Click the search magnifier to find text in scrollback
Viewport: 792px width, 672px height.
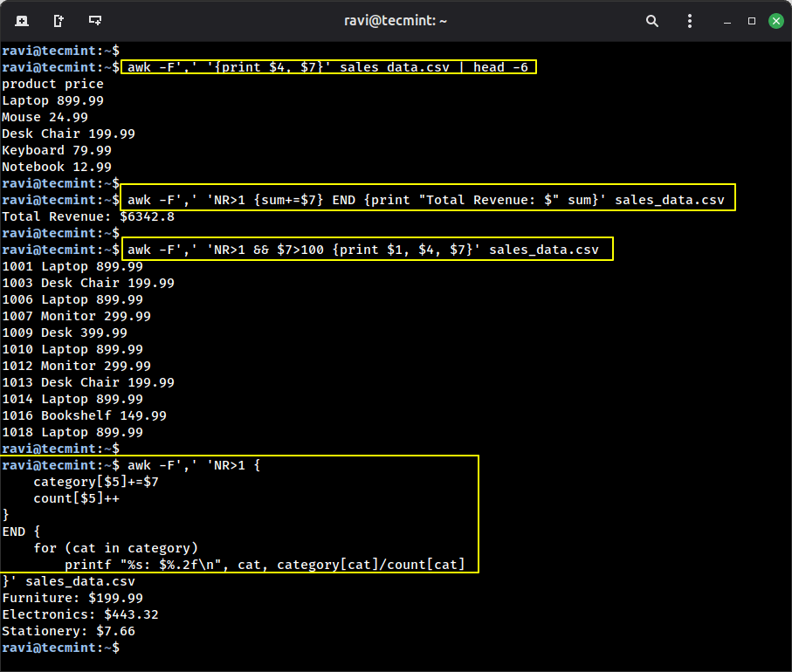651,20
